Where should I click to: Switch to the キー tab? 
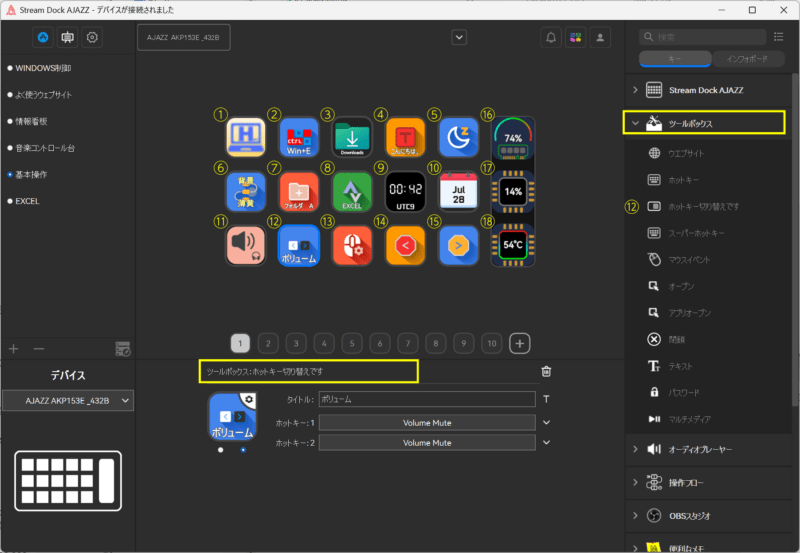675,59
